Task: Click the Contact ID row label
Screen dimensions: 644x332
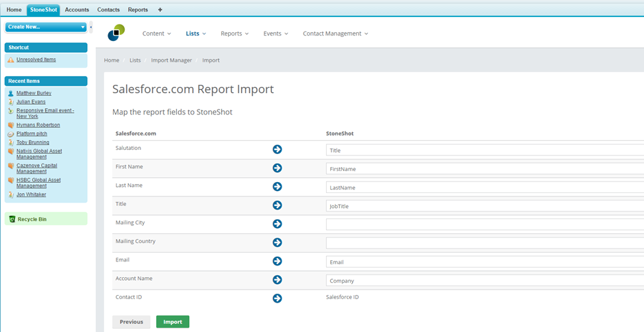Action: coord(129,297)
